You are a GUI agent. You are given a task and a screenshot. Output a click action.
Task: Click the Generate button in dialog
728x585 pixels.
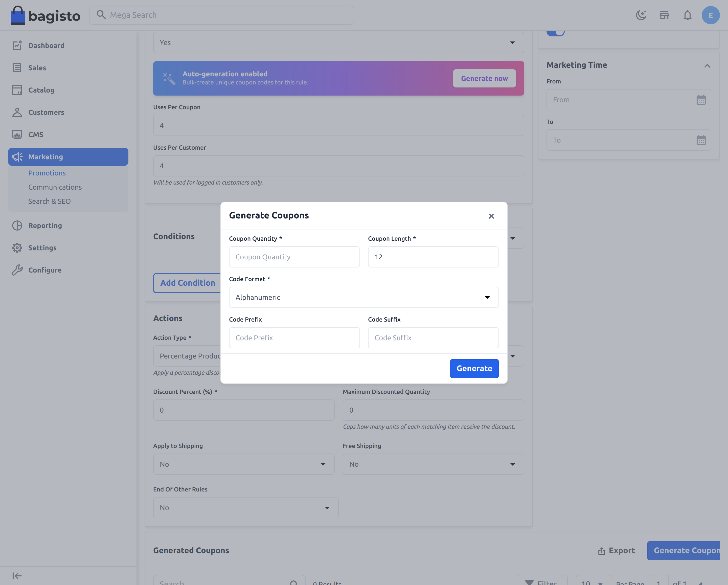tap(474, 369)
